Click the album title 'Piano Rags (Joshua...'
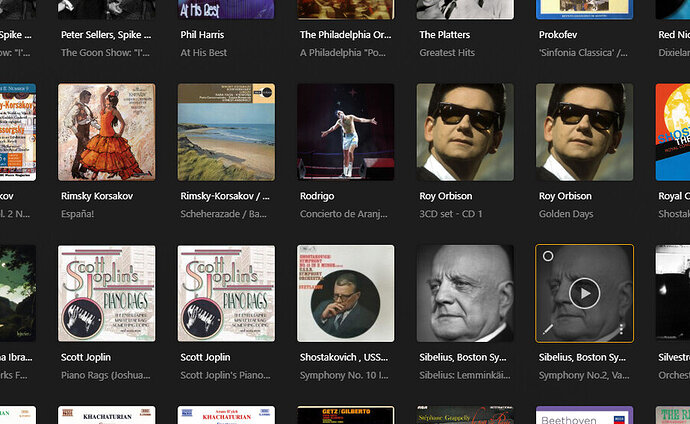690x424 pixels. (x=106, y=376)
